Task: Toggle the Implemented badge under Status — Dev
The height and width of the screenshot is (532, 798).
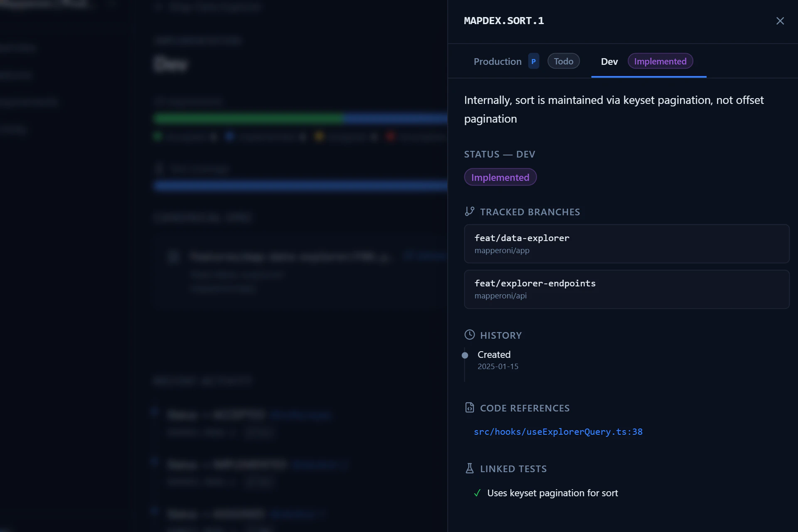Action: [500, 177]
